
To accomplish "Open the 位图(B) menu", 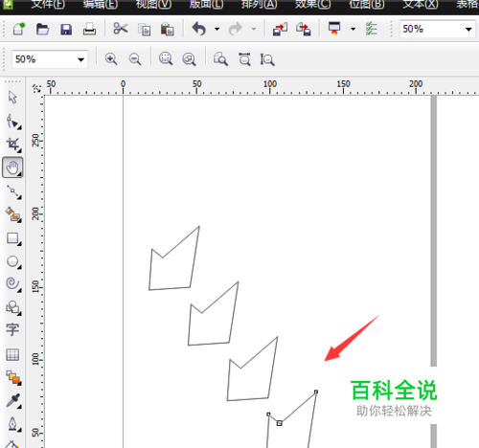I will [367, 4].
